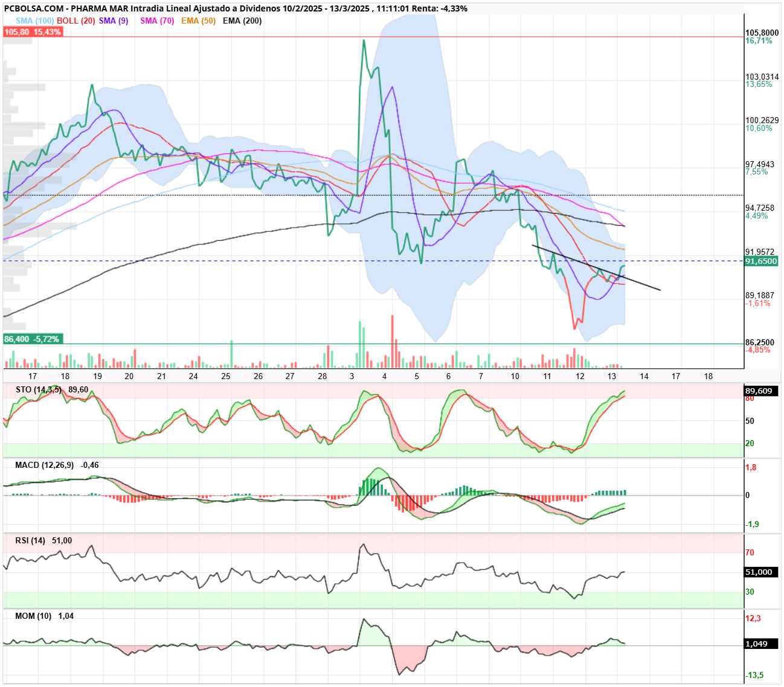
Task: Click date 21 on the time axis
Action: click(161, 376)
